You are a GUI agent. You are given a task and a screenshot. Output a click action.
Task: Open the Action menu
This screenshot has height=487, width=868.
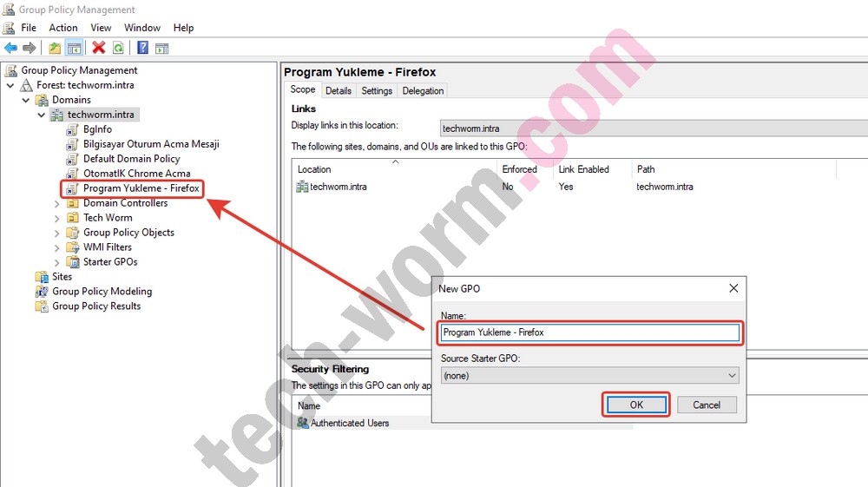(63, 28)
